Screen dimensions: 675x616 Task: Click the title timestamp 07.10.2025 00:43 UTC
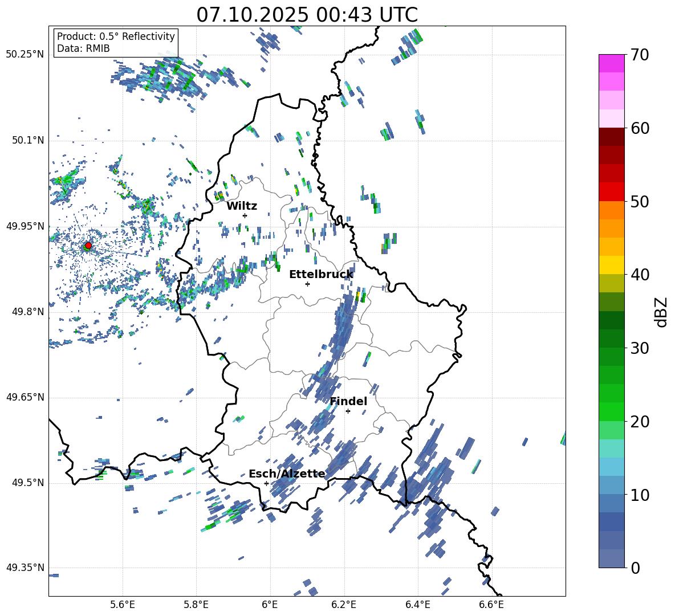click(x=307, y=15)
